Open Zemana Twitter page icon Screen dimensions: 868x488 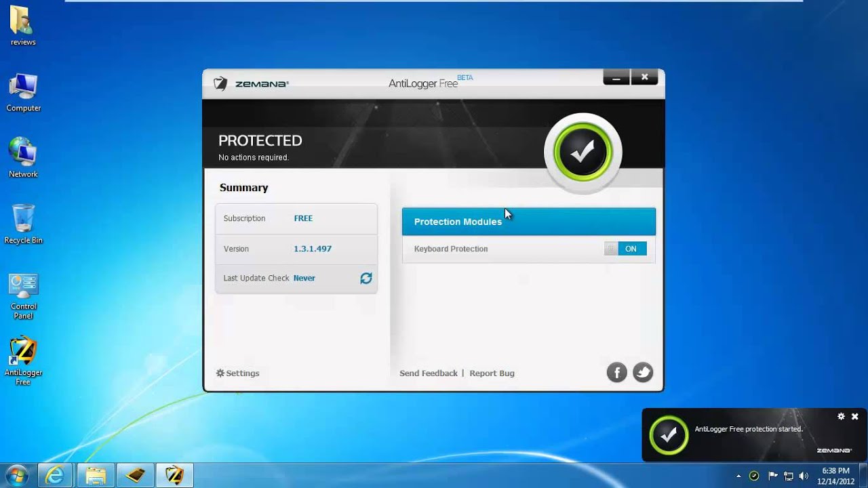(643, 372)
